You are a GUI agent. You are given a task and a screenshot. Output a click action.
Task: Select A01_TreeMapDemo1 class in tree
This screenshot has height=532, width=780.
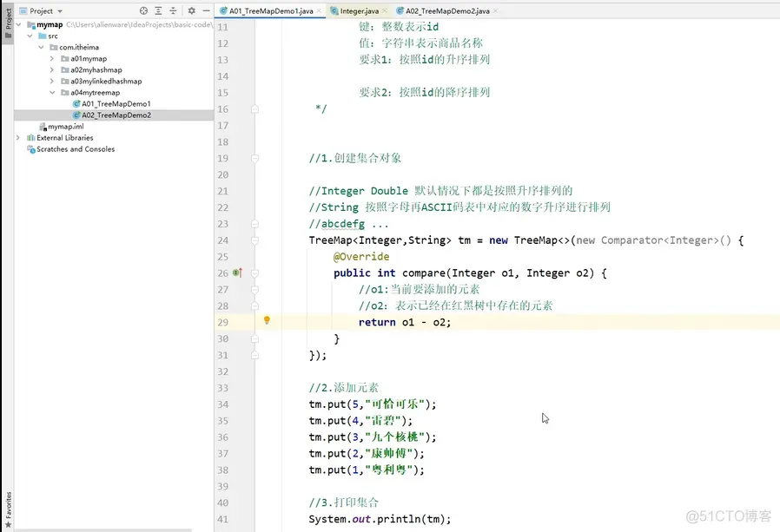click(116, 104)
